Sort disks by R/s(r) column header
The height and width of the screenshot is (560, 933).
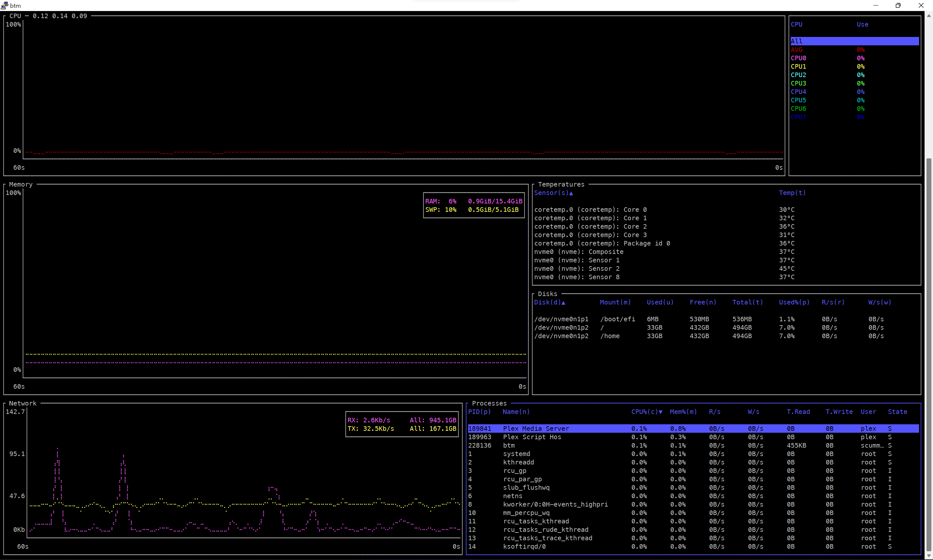[x=833, y=302]
